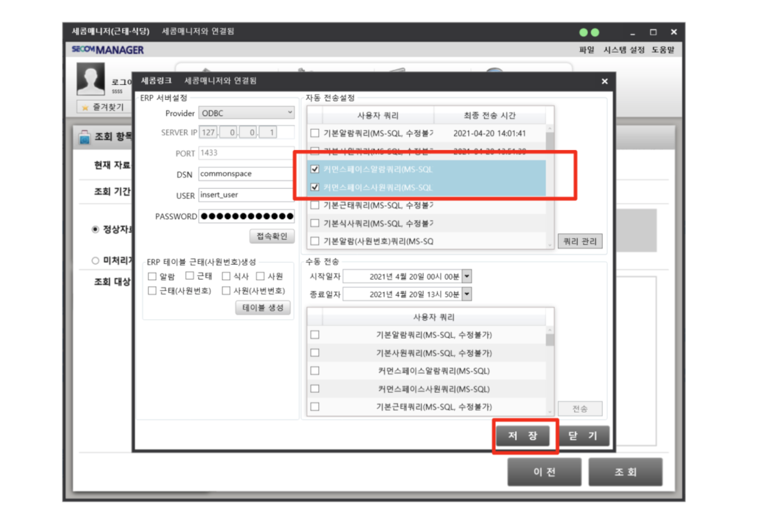Check 기본근태쿼리 in the manual transfer list

315,407
